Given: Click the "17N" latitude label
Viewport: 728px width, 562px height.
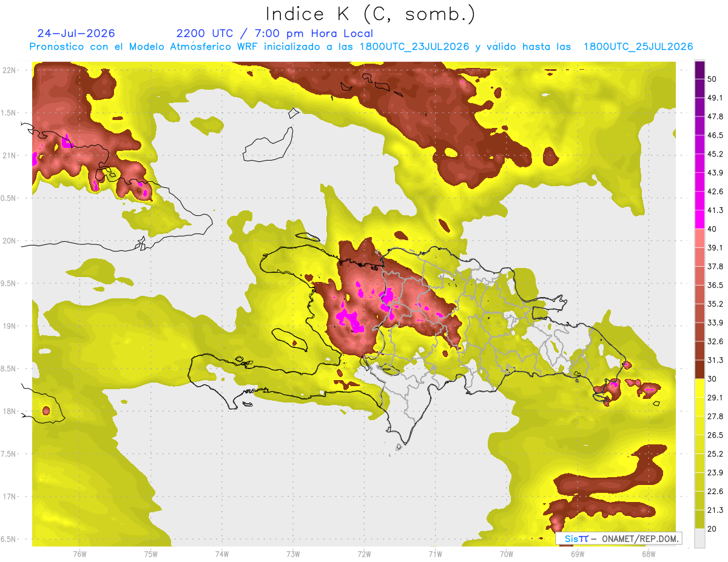Looking at the screenshot, I should [10, 497].
